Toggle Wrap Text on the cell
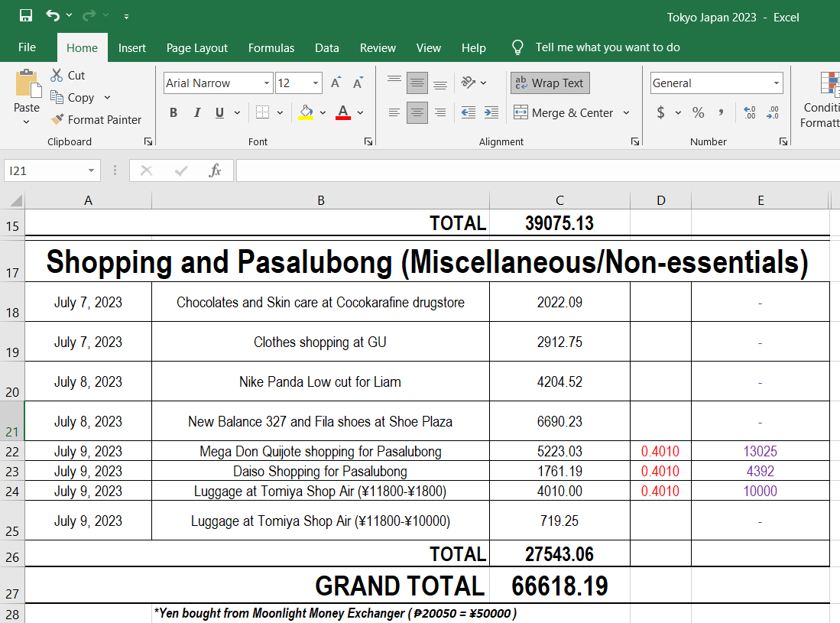 (550, 83)
